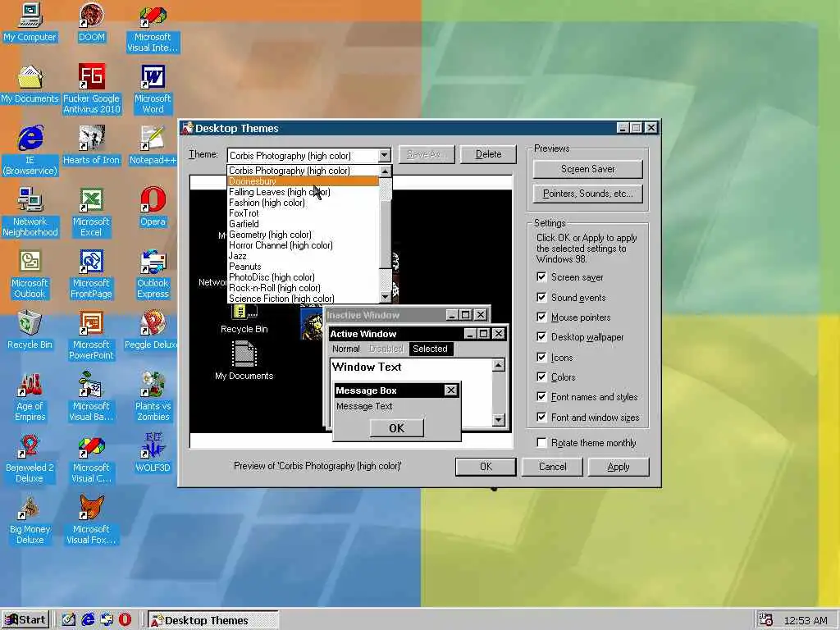Select the Google Antivirus 2010 shortcut

pyautogui.click(x=92, y=89)
